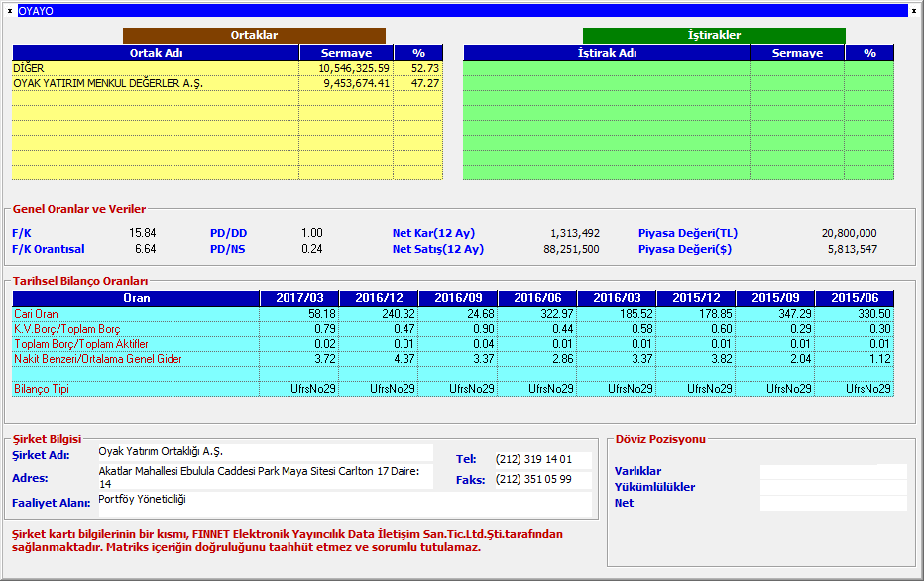Click the PD/DD label

tap(229, 233)
